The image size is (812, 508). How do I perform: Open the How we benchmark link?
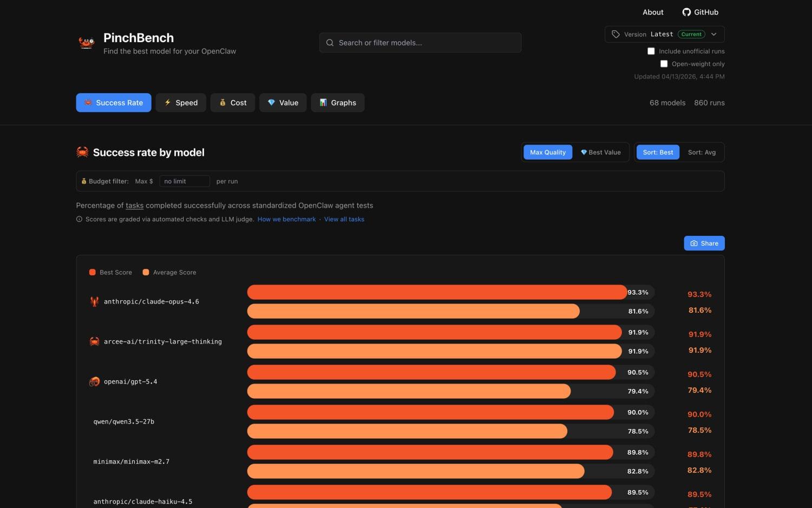tap(286, 219)
